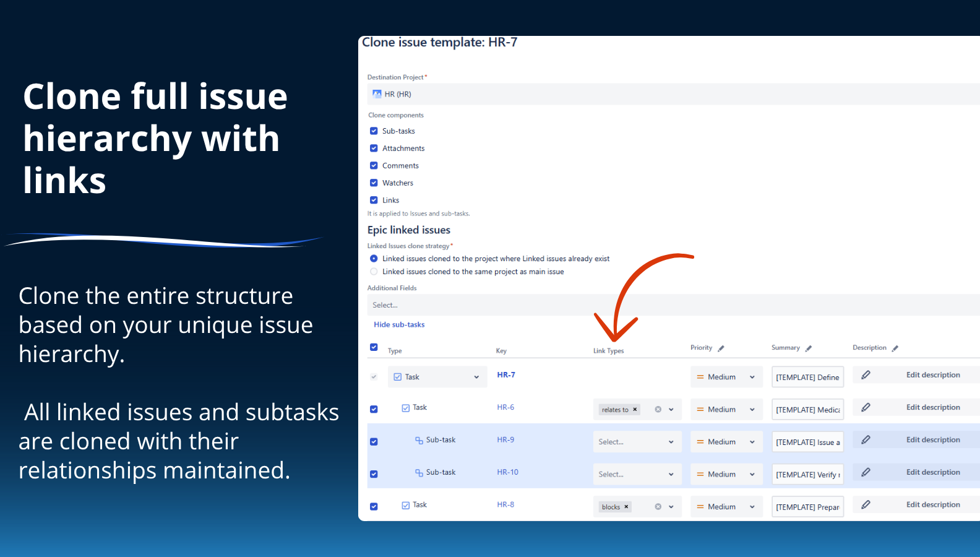Open the Medium priority dropdown for HR-10
This screenshot has height=557, width=980.
coord(727,474)
